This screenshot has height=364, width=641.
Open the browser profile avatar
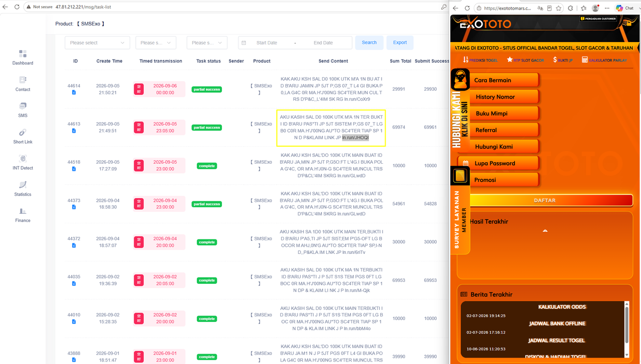pos(595,8)
